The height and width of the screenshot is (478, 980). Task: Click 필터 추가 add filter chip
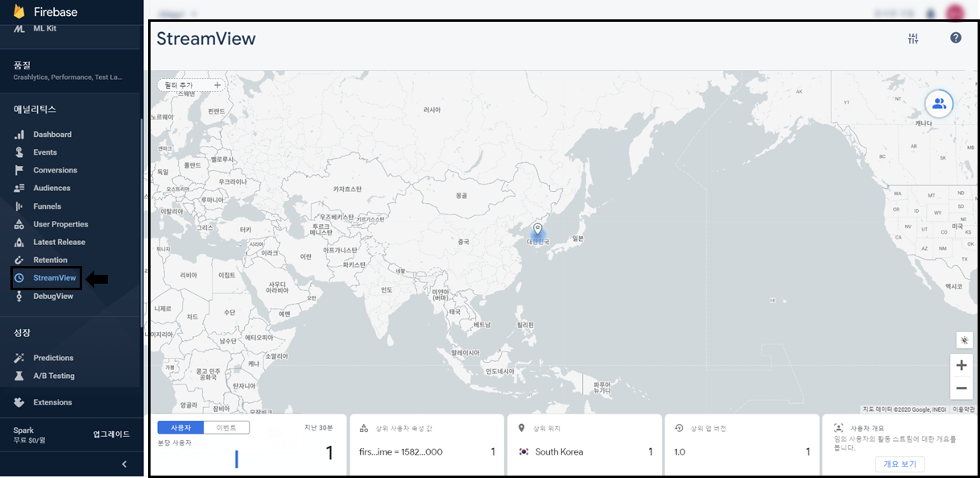(x=192, y=85)
